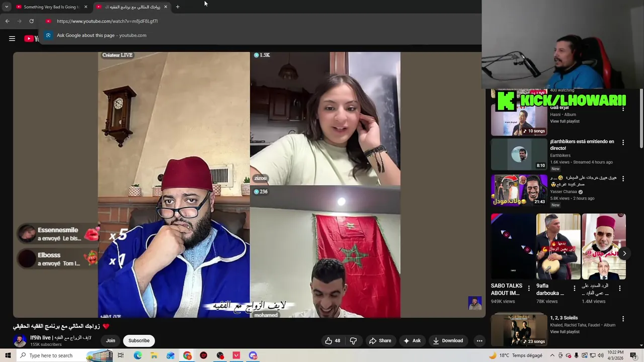Open Gaâ erjal album thumbnail
The height and width of the screenshot is (362, 644).
pyautogui.click(x=519, y=120)
